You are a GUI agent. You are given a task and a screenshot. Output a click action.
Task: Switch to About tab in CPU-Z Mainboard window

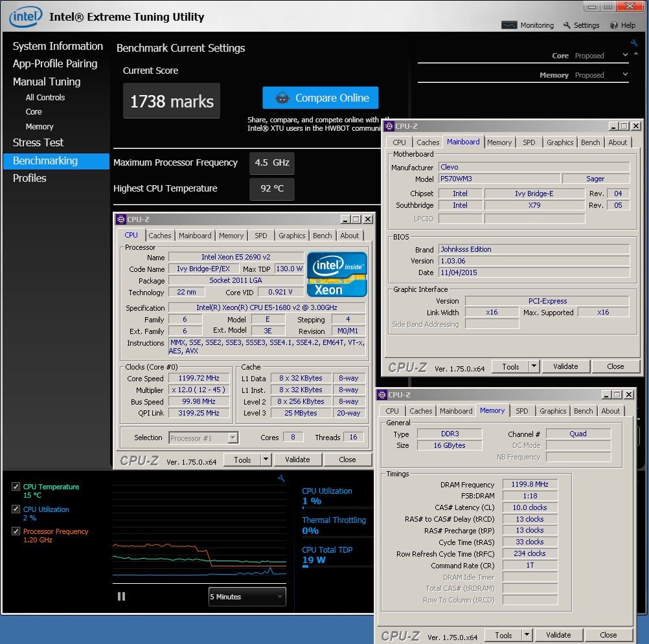pyautogui.click(x=617, y=142)
